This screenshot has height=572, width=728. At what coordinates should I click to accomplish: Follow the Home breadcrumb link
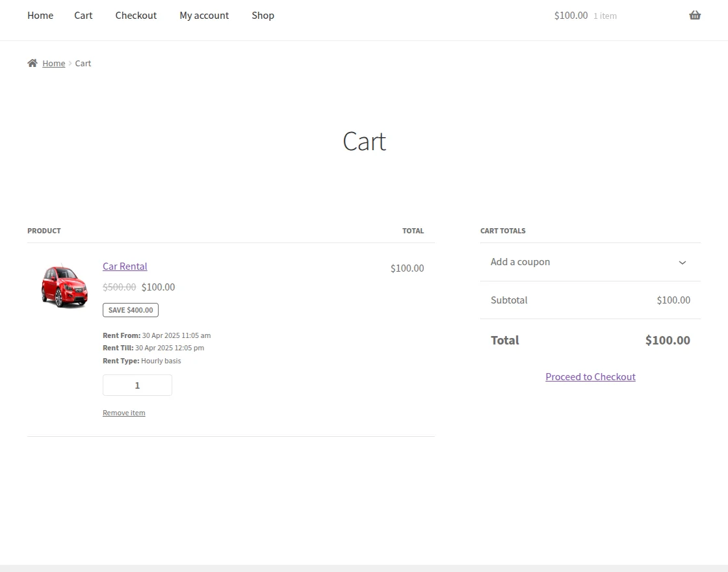pyautogui.click(x=54, y=62)
